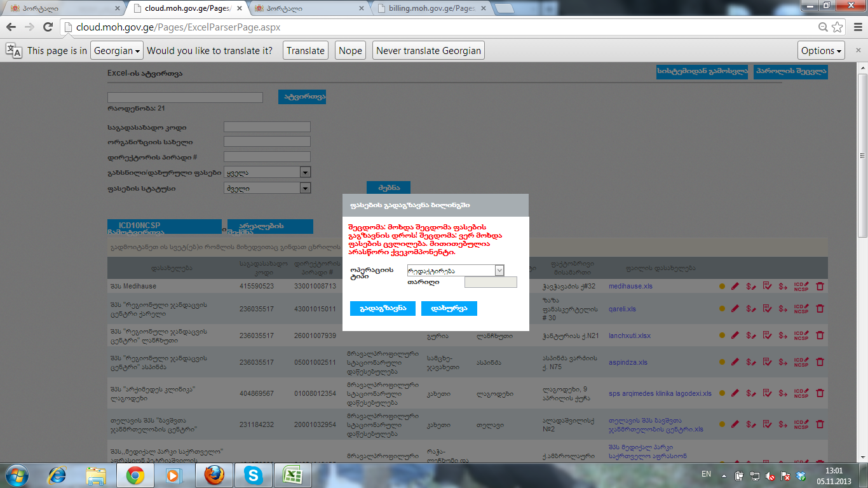
Task: Open the Chrome menu icon
Action: coord(855,27)
